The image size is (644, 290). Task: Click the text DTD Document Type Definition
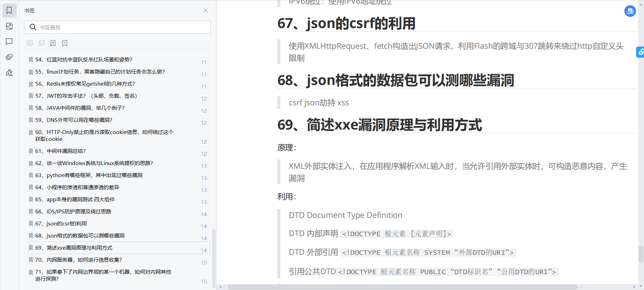tap(345, 215)
